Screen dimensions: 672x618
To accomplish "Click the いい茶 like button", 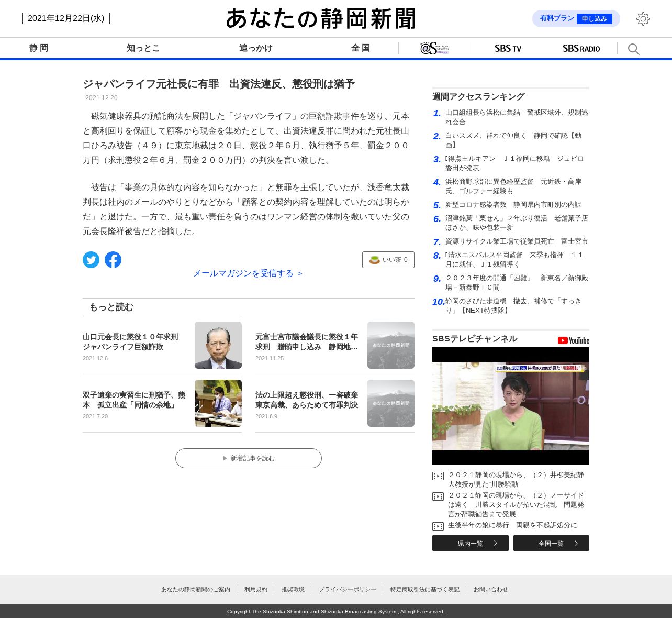I will [388, 260].
